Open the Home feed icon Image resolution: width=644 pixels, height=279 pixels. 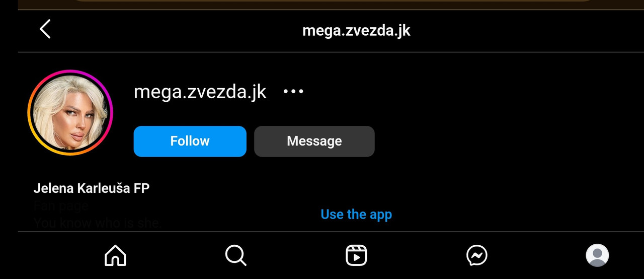click(115, 255)
